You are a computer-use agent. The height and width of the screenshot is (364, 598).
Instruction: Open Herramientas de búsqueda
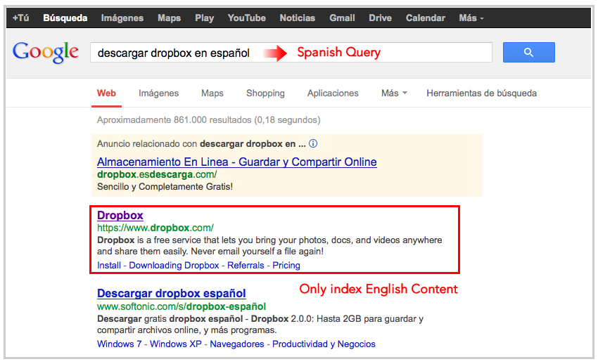[481, 93]
